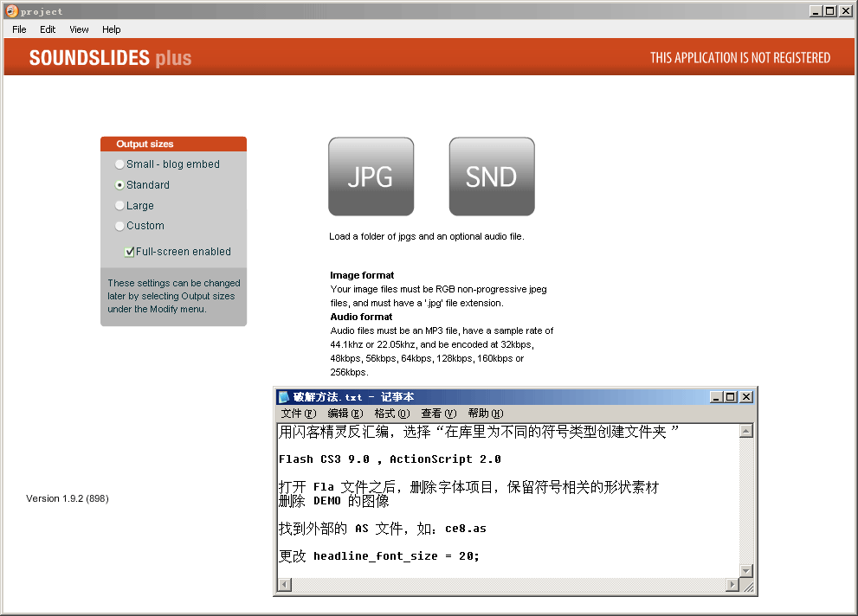Open Notepad's 文件(F) menu
Image resolution: width=858 pixels, height=616 pixels.
[298, 414]
